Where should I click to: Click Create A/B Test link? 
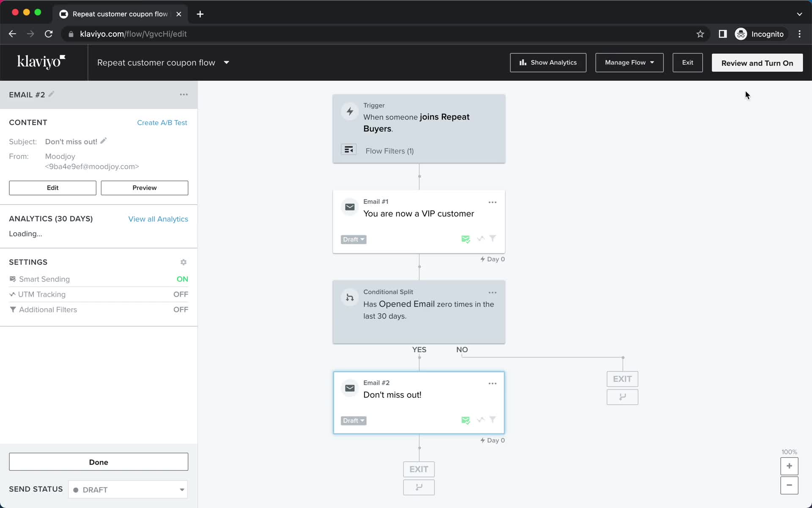[162, 123]
